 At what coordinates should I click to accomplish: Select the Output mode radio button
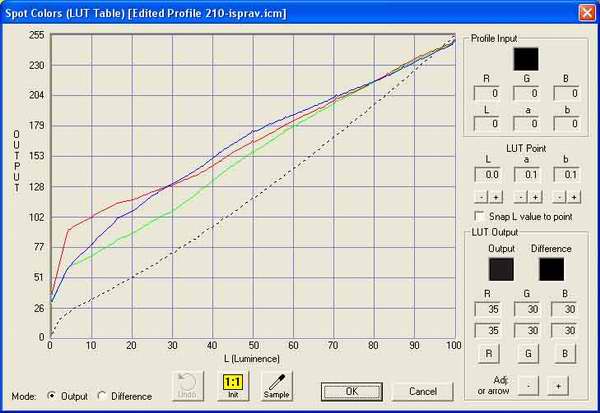click(x=51, y=395)
